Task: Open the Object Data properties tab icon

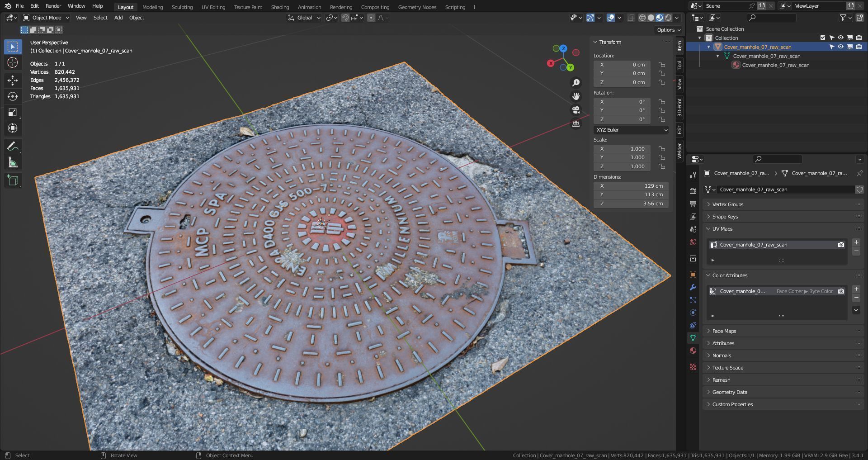Action: coord(693,338)
